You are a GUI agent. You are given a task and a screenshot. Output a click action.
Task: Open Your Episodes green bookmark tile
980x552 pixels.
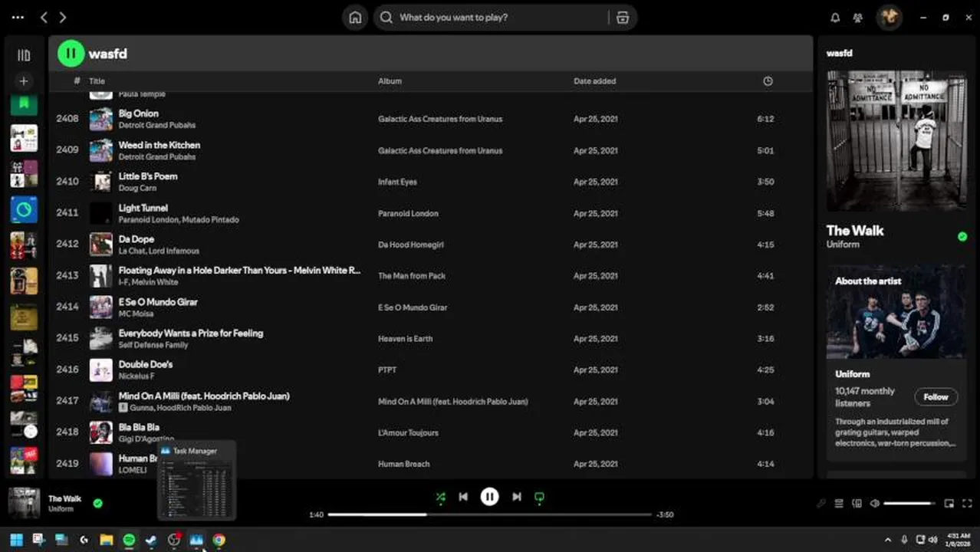click(24, 103)
